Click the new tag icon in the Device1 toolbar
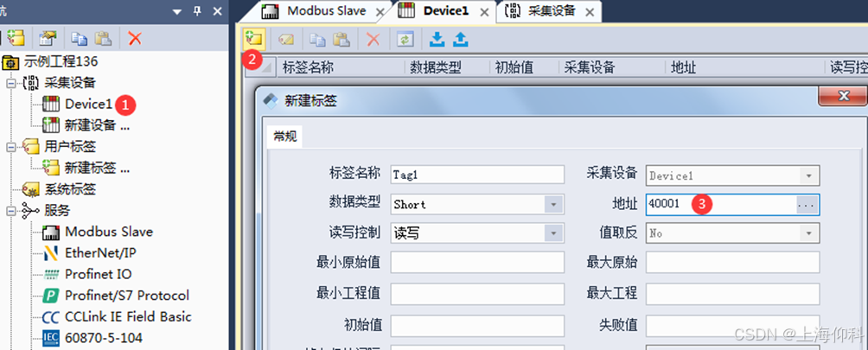Screen dimensions: 868x350 pyautogui.click(x=255, y=39)
